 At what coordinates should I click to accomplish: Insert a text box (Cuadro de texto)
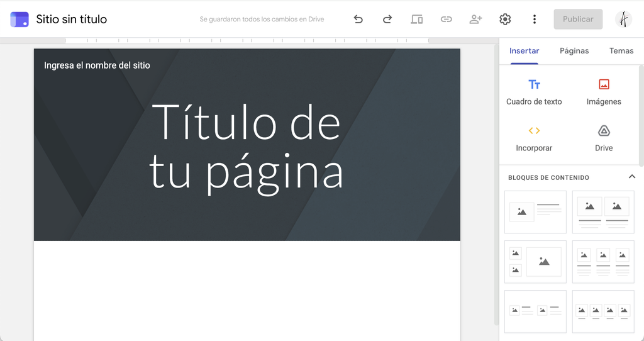[x=534, y=92]
